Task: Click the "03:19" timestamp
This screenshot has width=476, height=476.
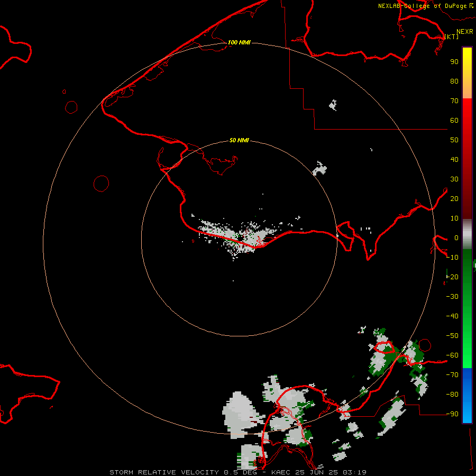Action: pyautogui.click(x=354, y=472)
